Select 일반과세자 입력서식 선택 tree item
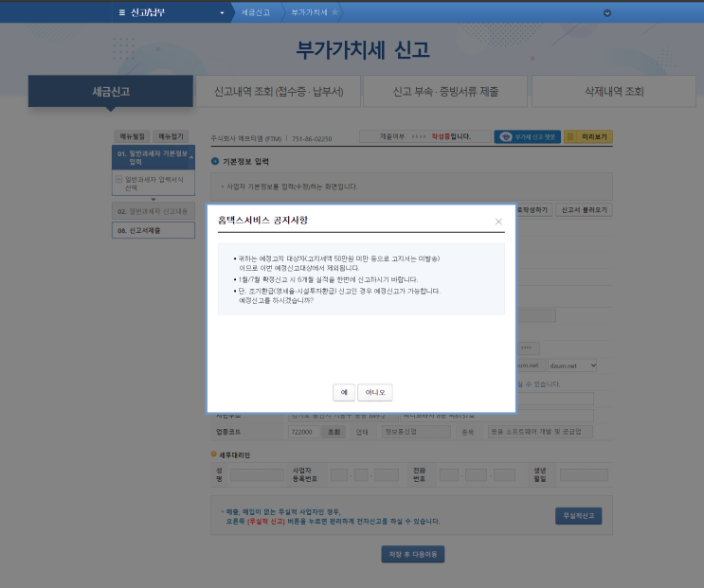704x588 pixels. 154,184
